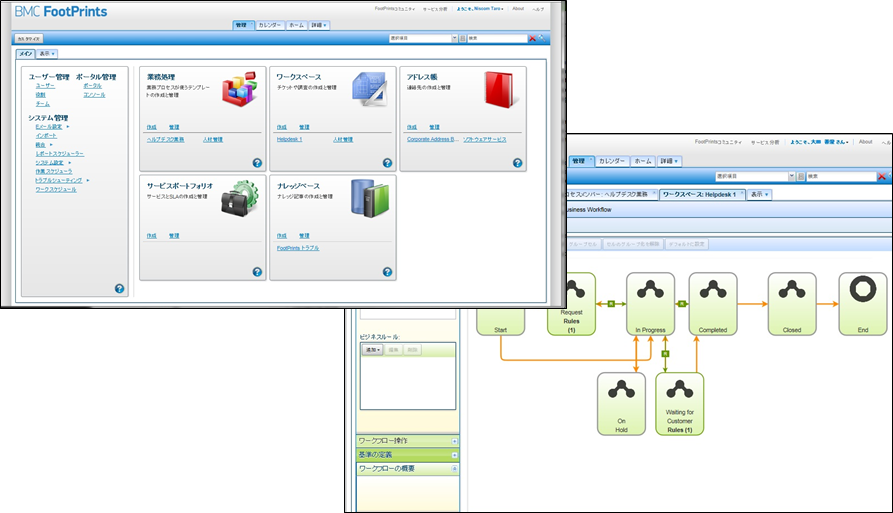Viewport: 893px width, 513px height.
Task: Switch to 管理 tab in front window
Action: point(243,25)
